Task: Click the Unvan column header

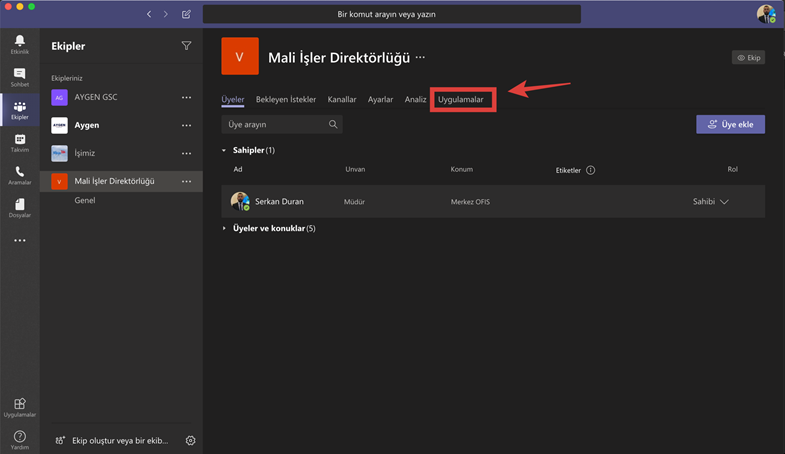Action: 355,169
